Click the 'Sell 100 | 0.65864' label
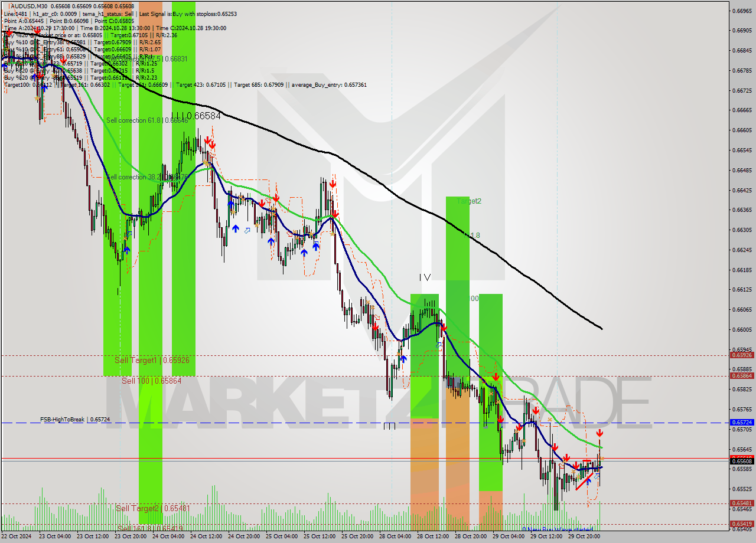Viewport: 756px width, 543px height. (151, 381)
